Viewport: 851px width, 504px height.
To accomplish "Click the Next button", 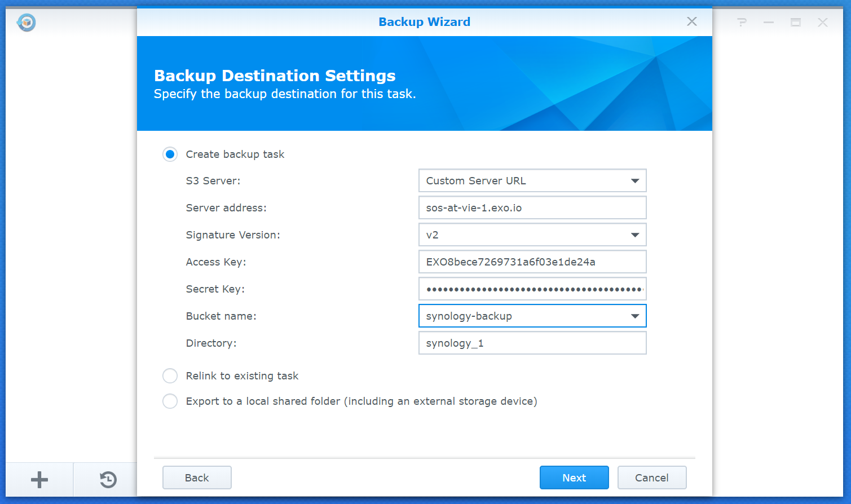I will point(574,478).
